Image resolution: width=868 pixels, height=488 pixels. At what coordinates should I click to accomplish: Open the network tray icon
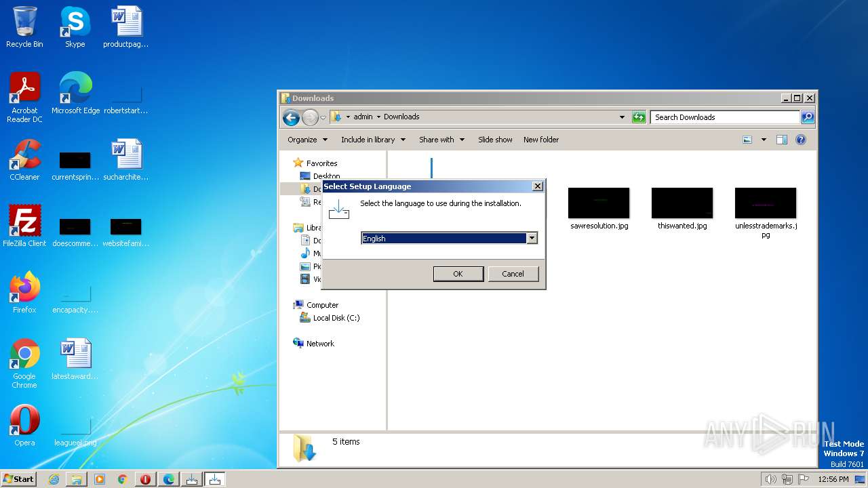coord(787,479)
